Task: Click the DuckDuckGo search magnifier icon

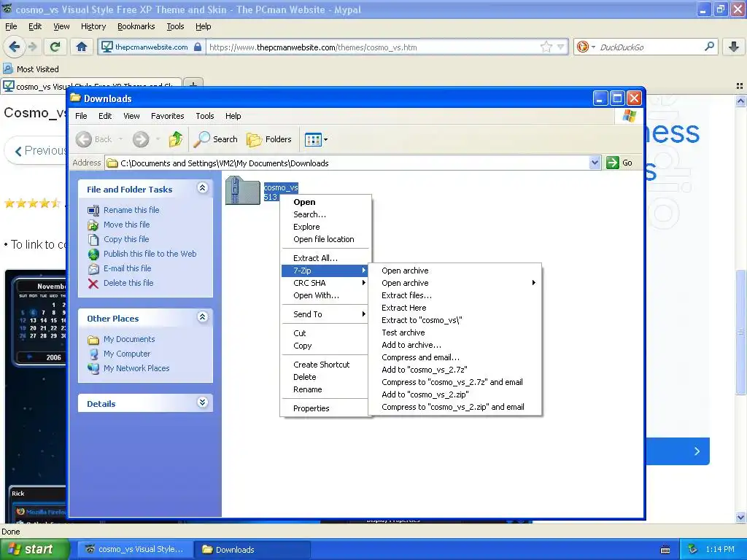Action: pos(709,47)
